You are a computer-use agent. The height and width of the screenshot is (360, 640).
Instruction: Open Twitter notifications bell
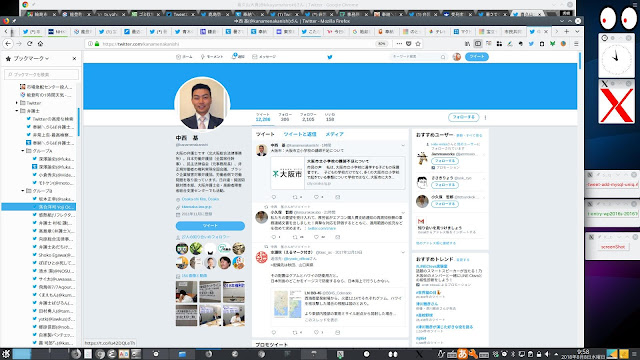point(238,57)
